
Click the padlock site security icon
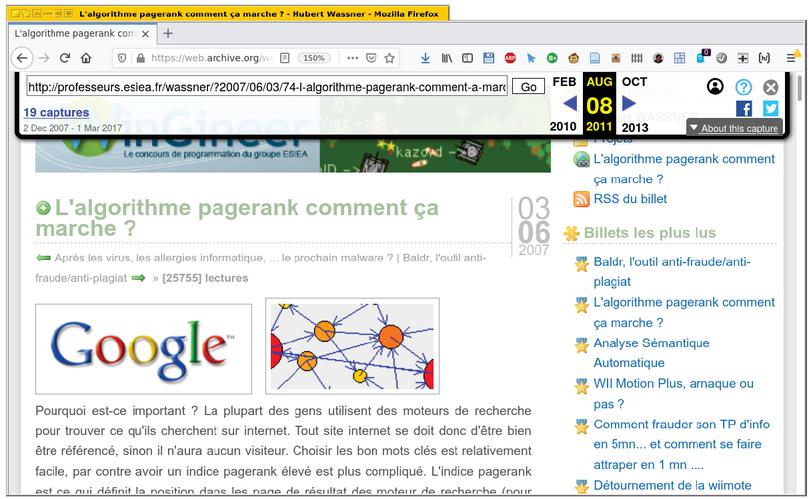[x=140, y=58]
